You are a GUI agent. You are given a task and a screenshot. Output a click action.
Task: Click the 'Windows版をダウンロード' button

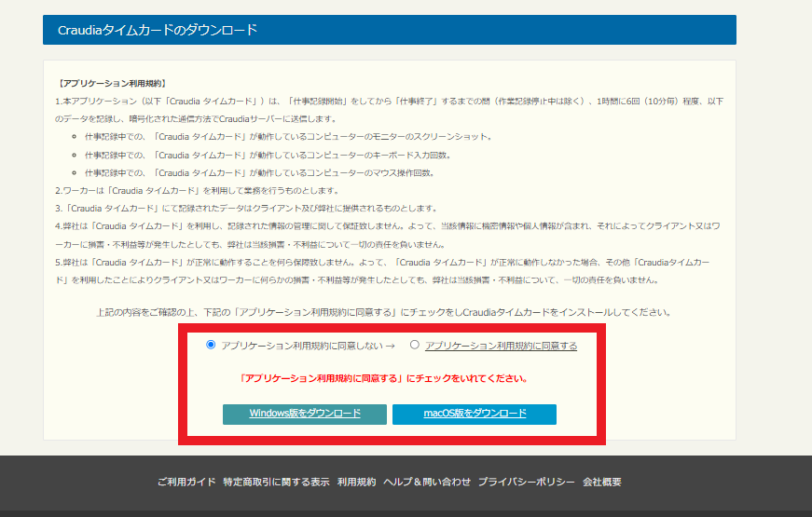[305, 414]
